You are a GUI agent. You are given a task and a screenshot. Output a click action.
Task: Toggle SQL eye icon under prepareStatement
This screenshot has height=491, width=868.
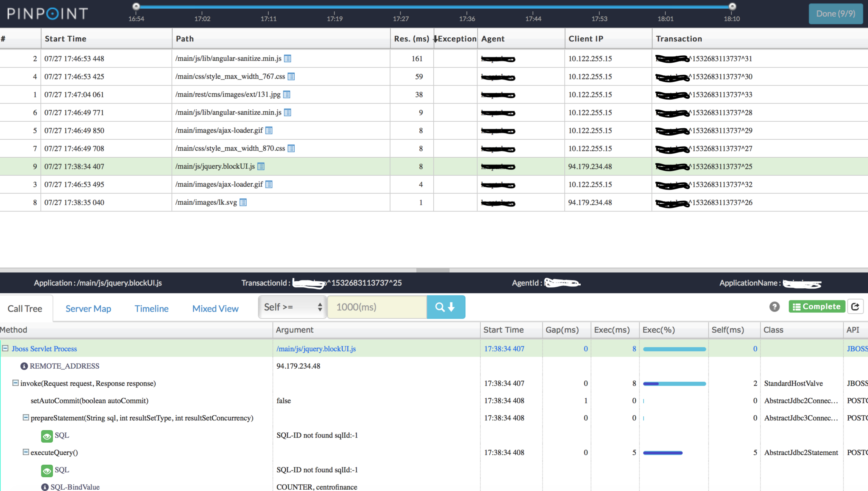pyautogui.click(x=47, y=436)
